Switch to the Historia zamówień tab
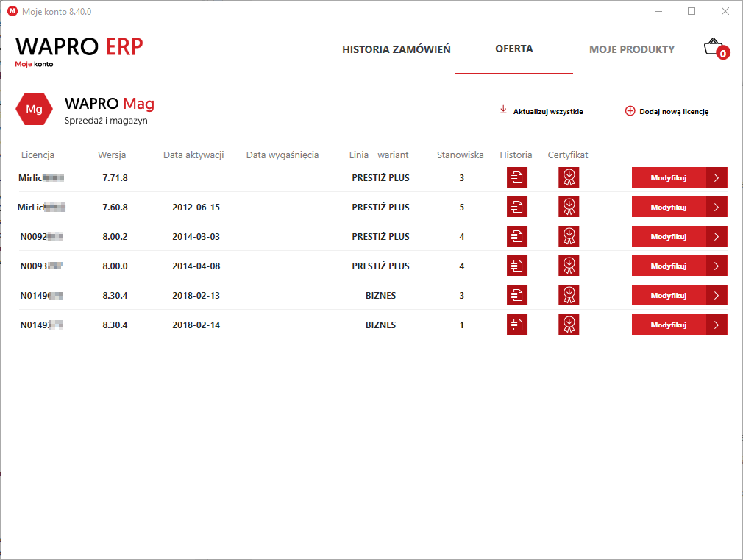743x560 pixels. click(396, 49)
